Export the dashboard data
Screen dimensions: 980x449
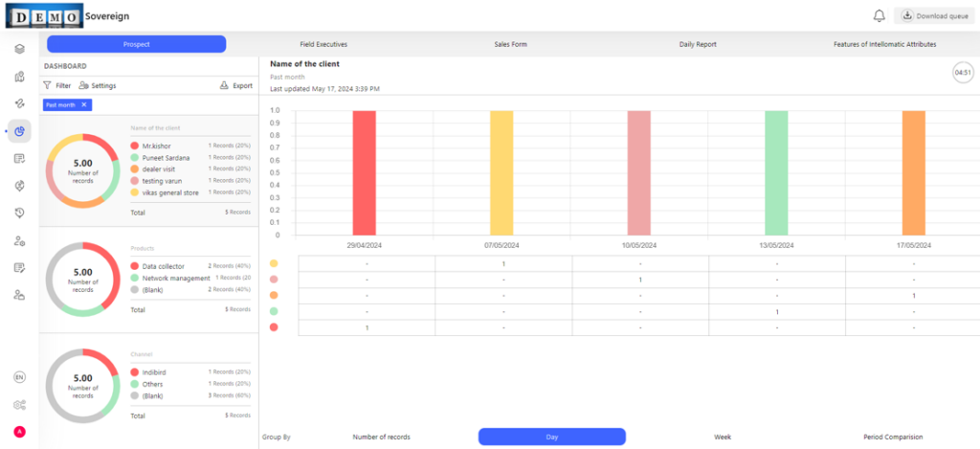236,85
